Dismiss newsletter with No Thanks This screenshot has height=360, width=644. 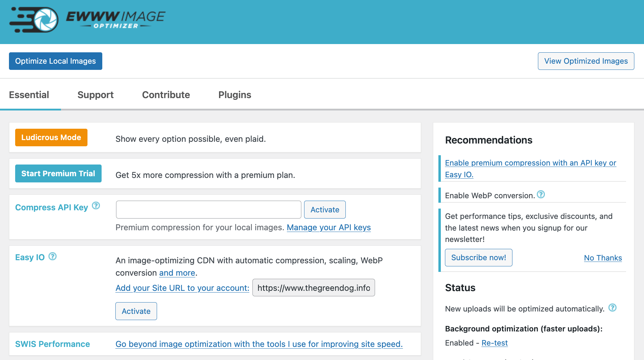[603, 258]
